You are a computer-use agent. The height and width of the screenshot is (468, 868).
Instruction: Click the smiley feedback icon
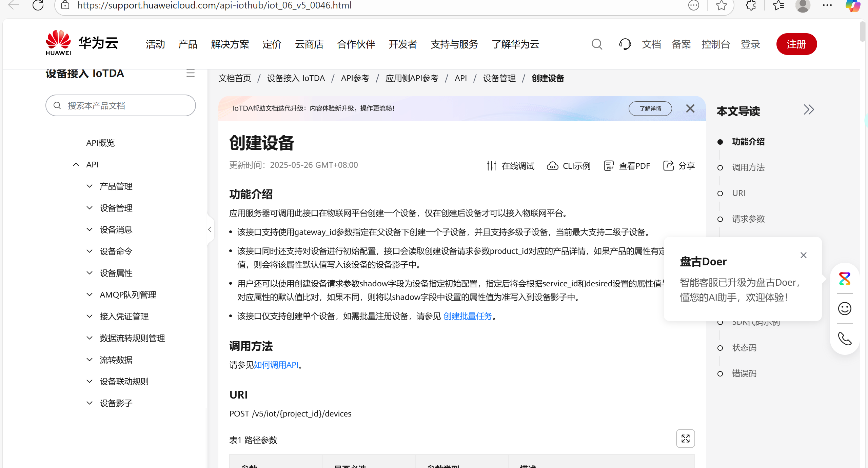coord(845,308)
